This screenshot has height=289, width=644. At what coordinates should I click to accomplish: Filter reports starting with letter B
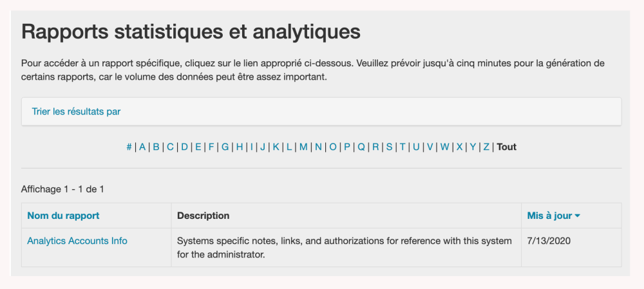pos(156,147)
